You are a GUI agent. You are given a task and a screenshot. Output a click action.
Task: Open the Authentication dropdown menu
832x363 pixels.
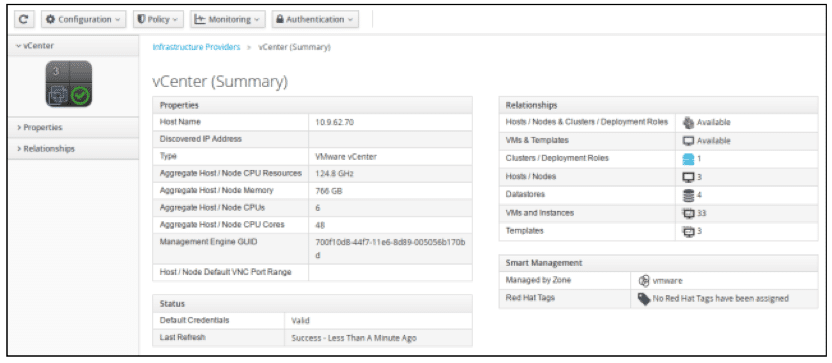pos(315,19)
